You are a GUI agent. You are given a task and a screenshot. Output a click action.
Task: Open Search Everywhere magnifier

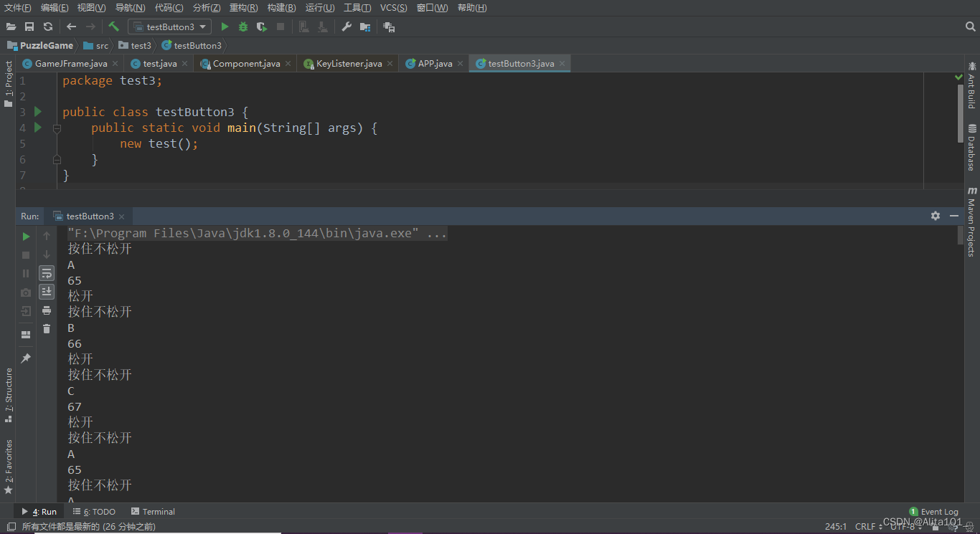[970, 27]
